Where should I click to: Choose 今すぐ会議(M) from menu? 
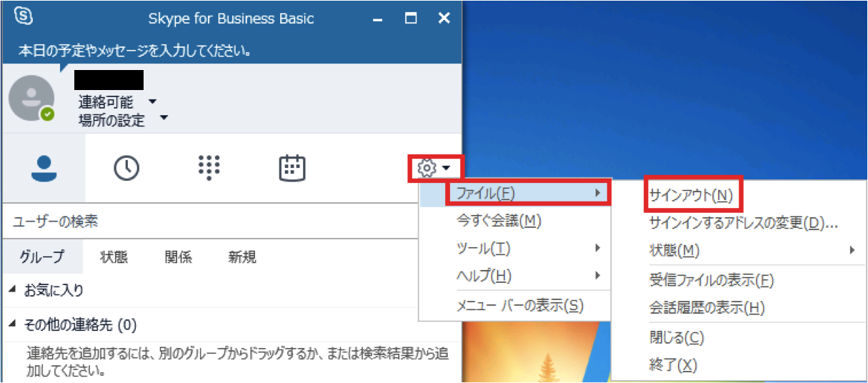tap(514, 221)
